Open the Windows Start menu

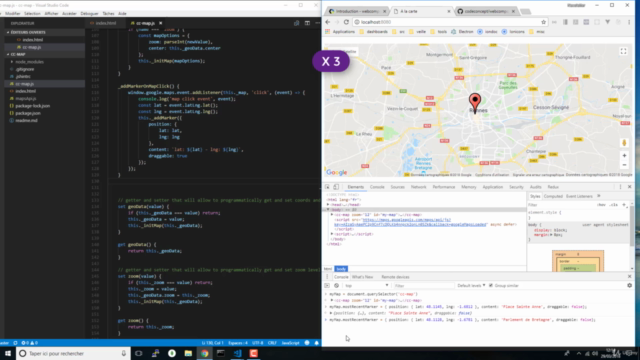click(8, 353)
